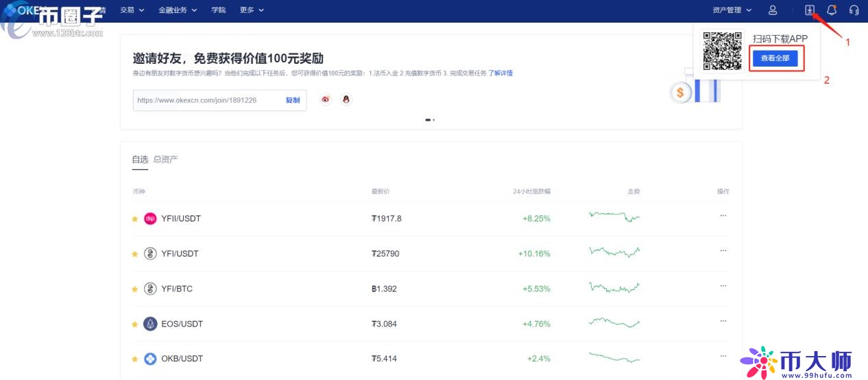Open the user account profile icon
Image resolution: width=868 pixels, height=380 pixels.
coord(773,10)
